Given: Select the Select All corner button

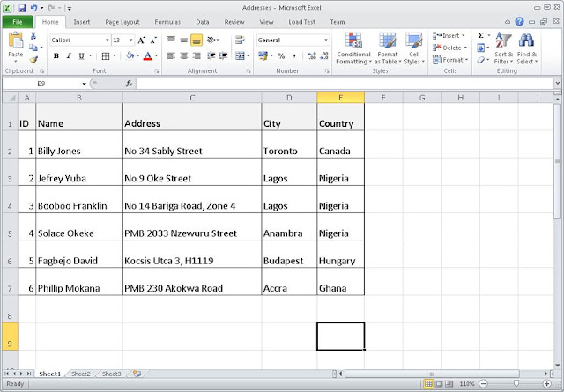Looking at the screenshot, I should pyautogui.click(x=11, y=98).
